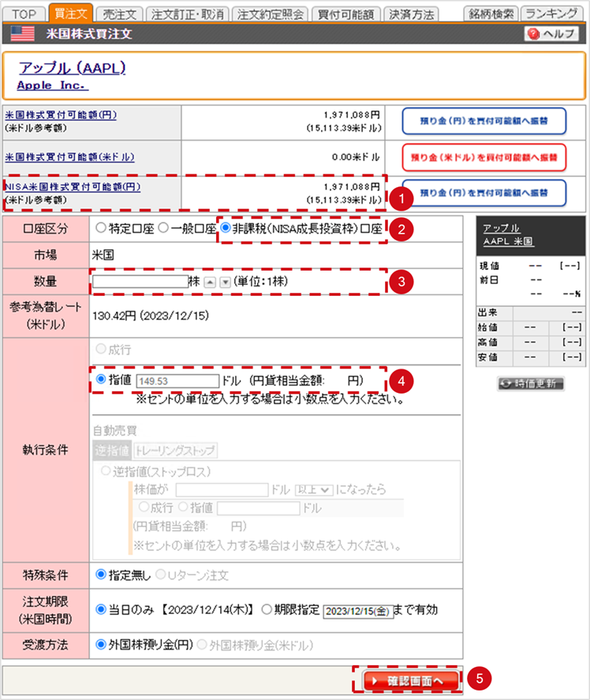Image resolution: width=590 pixels, height=700 pixels.
Task: Open the 決済方法 tab
Action: pyautogui.click(x=411, y=14)
